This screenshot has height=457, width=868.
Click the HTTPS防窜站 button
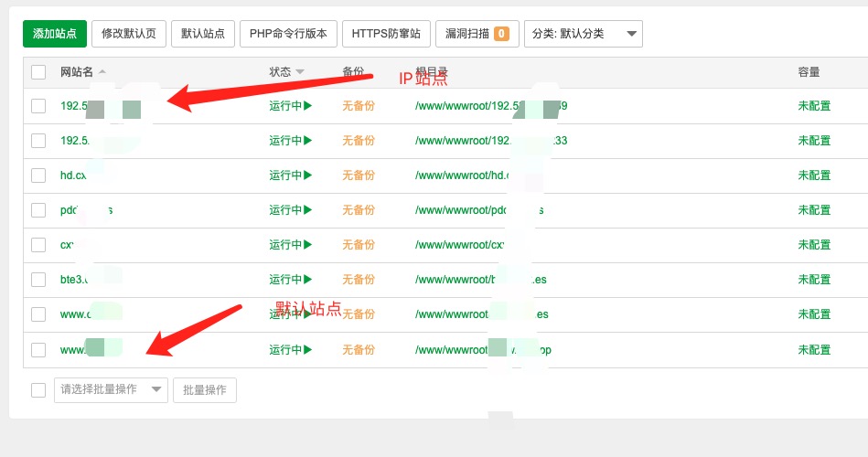coord(386,34)
